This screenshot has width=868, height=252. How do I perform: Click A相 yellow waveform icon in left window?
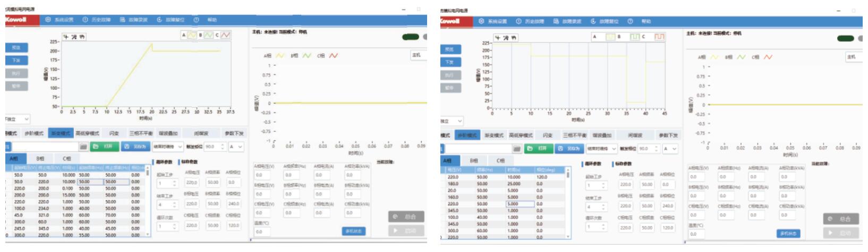pyautogui.click(x=279, y=55)
